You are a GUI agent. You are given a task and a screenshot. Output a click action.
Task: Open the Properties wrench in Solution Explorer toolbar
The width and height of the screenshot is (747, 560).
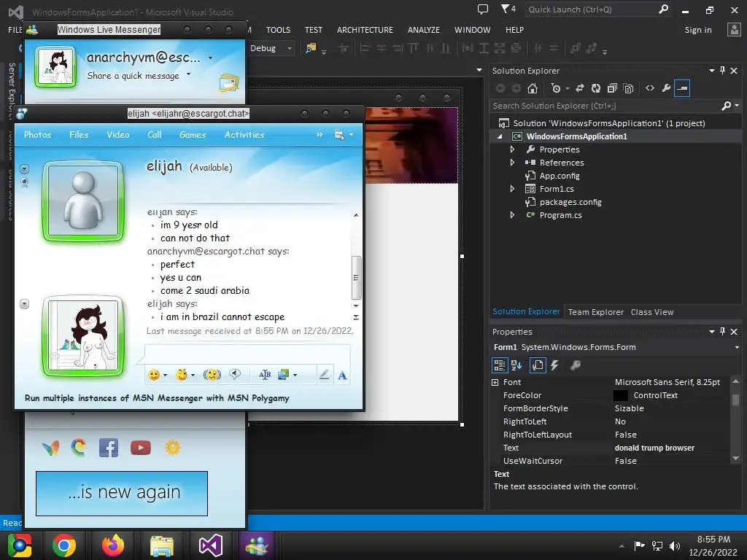point(666,88)
